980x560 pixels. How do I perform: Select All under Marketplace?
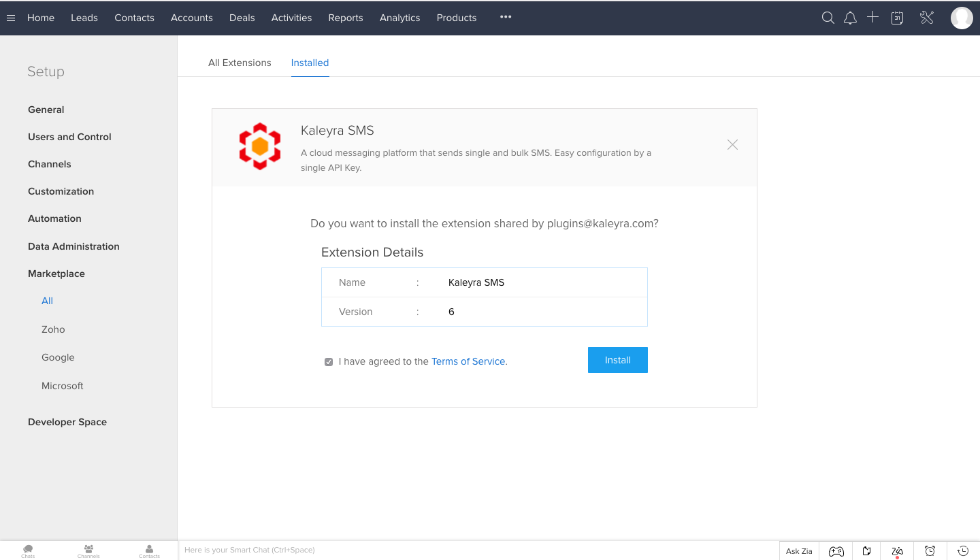[x=47, y=301]
